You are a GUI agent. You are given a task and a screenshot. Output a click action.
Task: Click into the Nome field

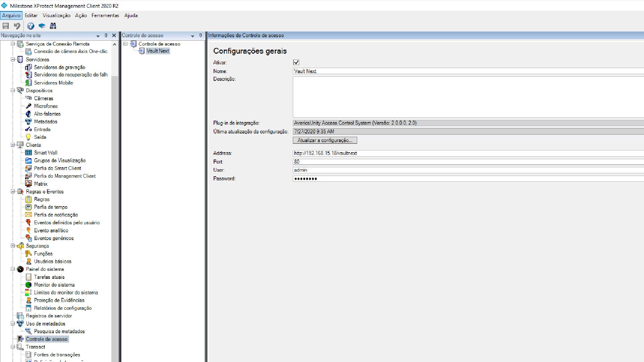(468, 71)
